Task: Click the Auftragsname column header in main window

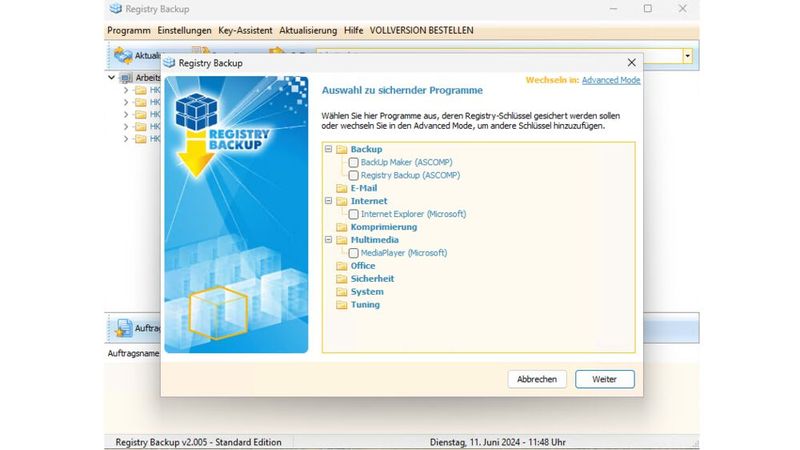Action: point(133,353)
